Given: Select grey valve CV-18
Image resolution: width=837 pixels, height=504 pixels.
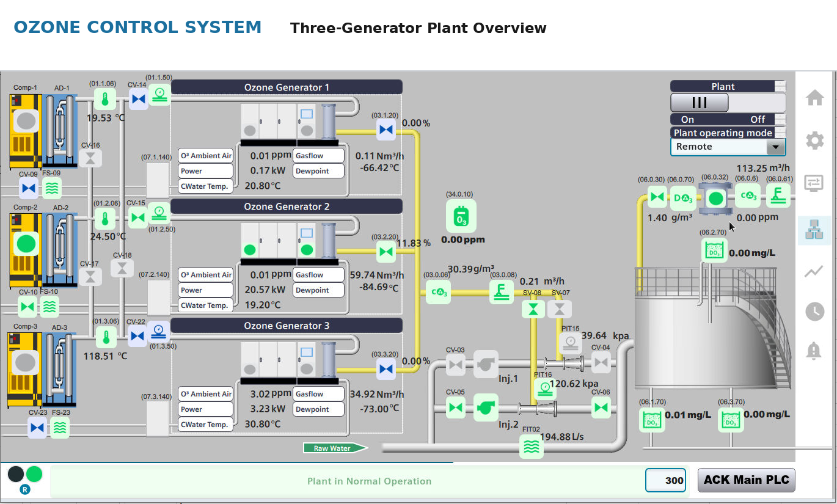Looking at the screenshot, I should coord(122,268).
